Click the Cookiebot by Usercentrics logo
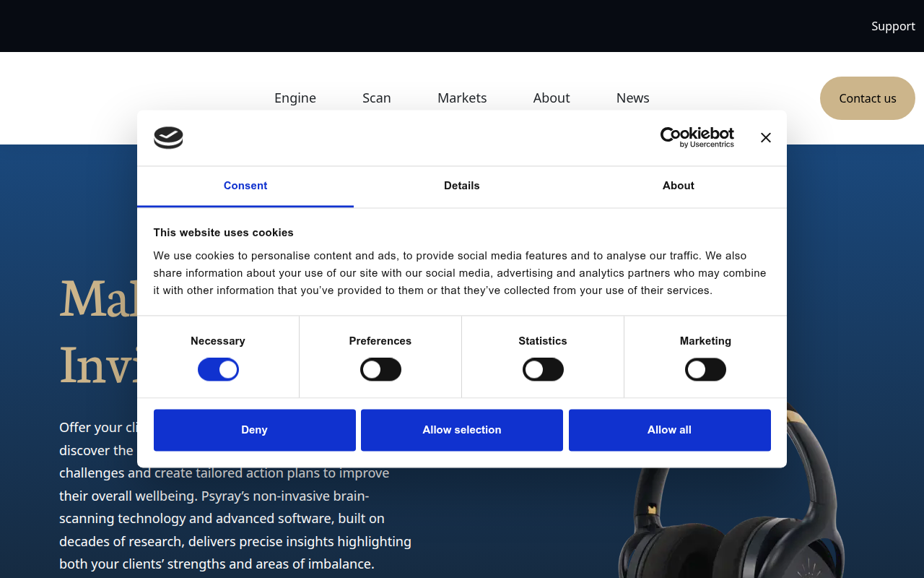Image resolution: width=924 pixels, height=578 pixels. (x=697, y=137)
